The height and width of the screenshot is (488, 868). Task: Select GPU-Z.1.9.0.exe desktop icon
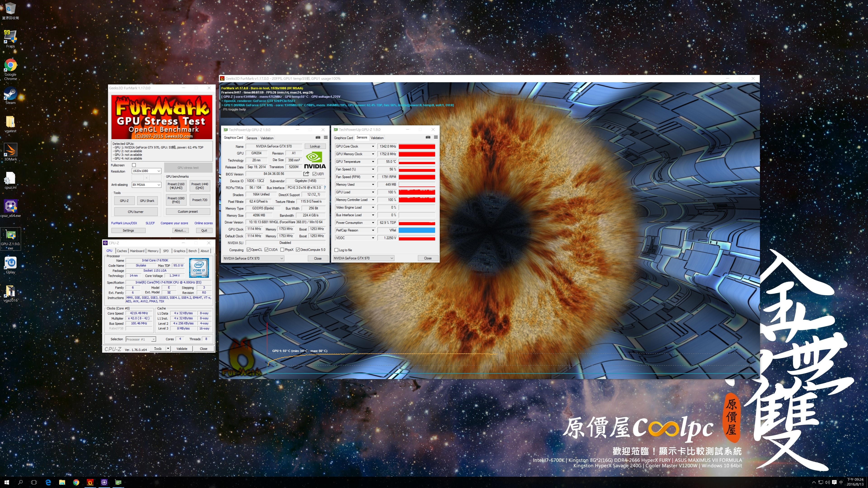coord(10,239)
